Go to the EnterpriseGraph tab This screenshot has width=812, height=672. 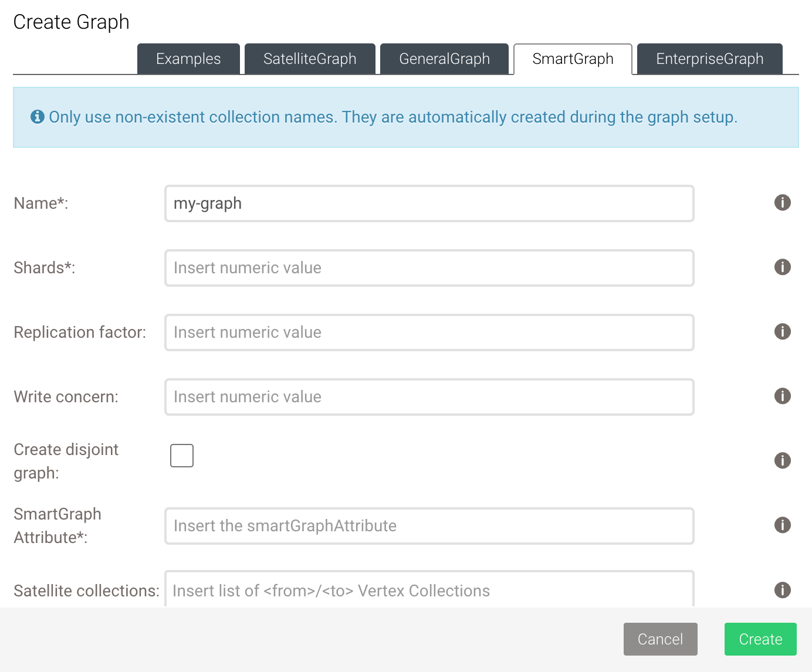pos(710,59)
